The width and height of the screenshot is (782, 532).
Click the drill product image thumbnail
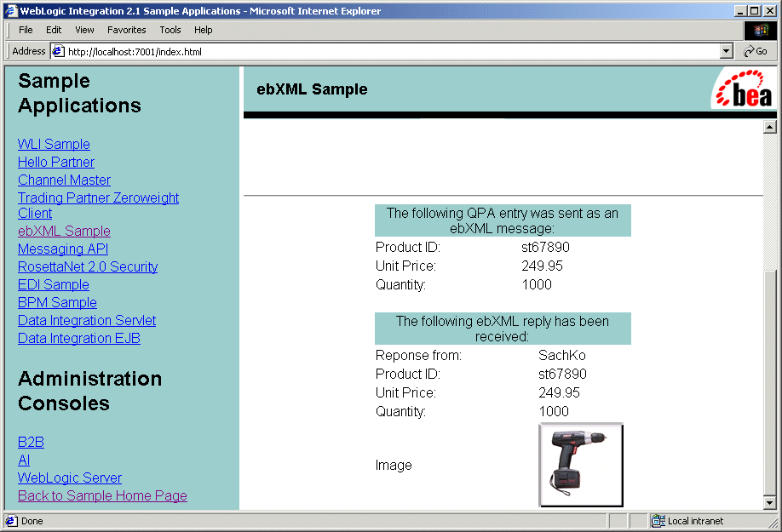pos(581,465)
